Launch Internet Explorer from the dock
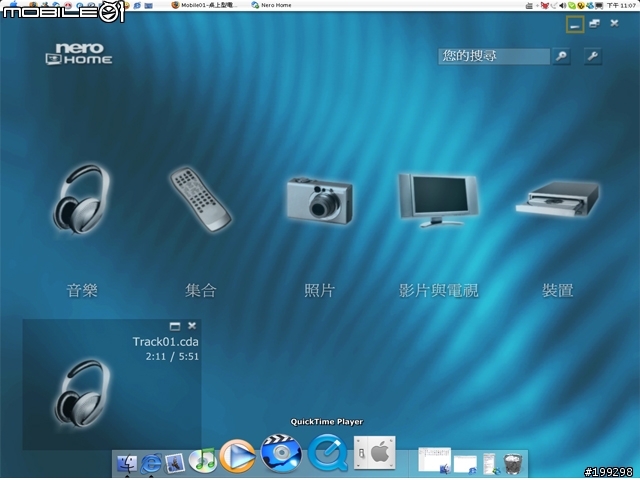The image size is (640, 480). 151,463
